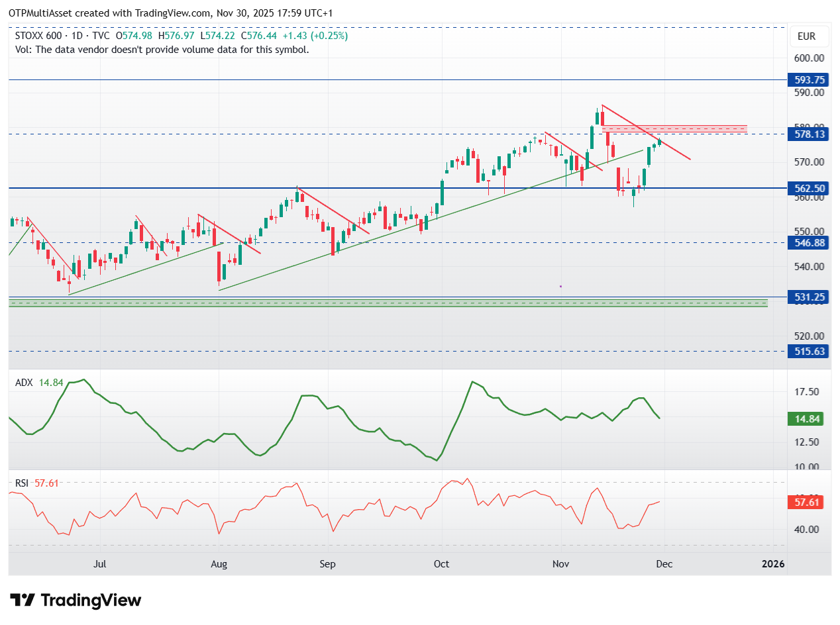The height and width of the screenshot is (625, 840).
Task: Click the 546.88 price level label
Action: (x=810, y=243)
